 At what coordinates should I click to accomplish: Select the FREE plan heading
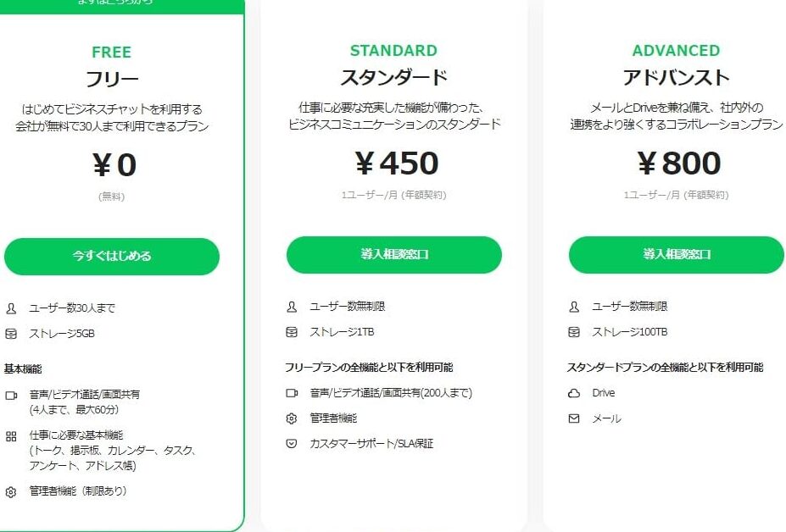(111, 53)
